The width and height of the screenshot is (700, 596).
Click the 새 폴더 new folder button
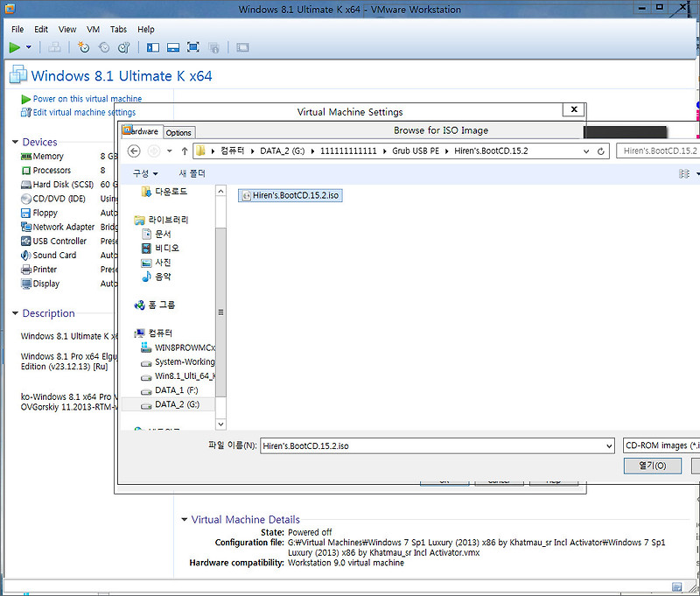point(192,173)
